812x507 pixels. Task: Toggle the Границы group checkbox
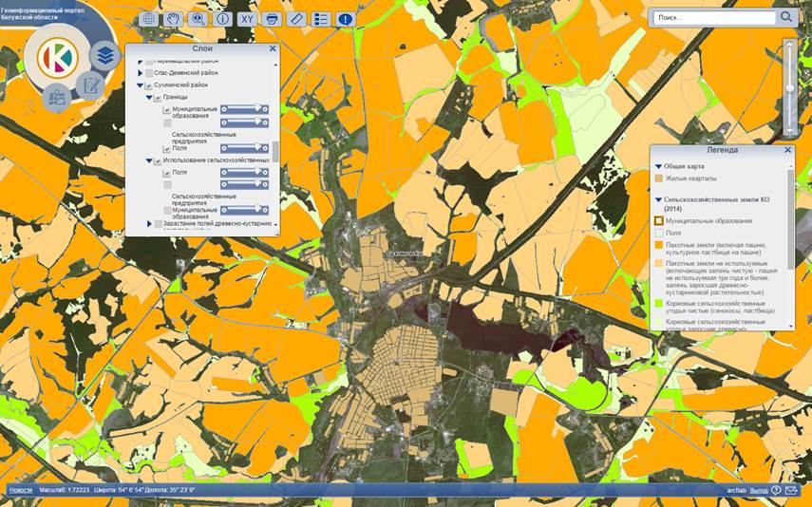pos(158,98)
